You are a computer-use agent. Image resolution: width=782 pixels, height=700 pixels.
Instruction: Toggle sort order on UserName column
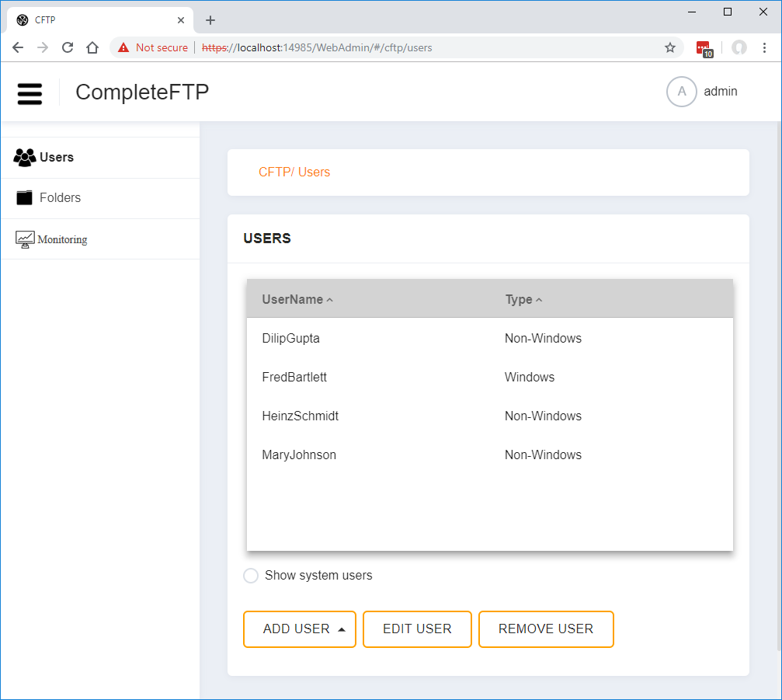point(295,299)
